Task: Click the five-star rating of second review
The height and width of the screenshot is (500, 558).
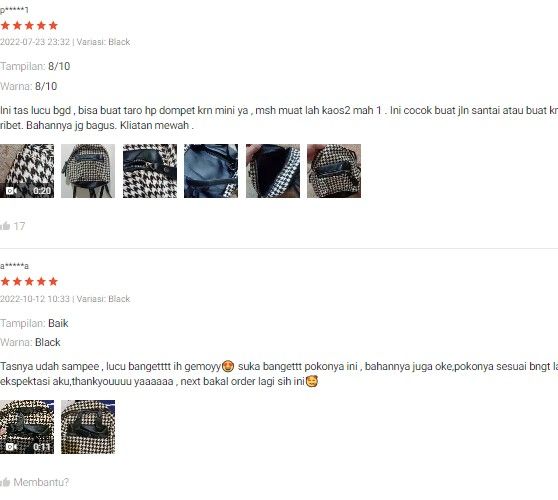Action: point(29,281)
